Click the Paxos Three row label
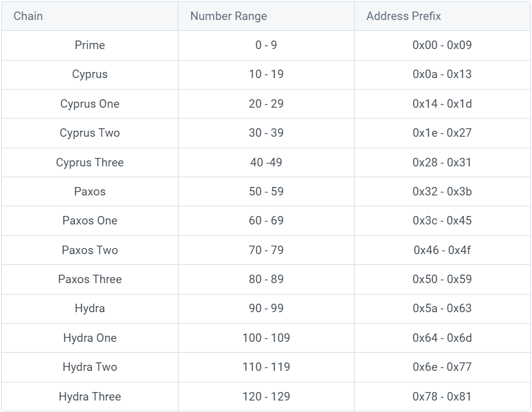 pos(90,280)
